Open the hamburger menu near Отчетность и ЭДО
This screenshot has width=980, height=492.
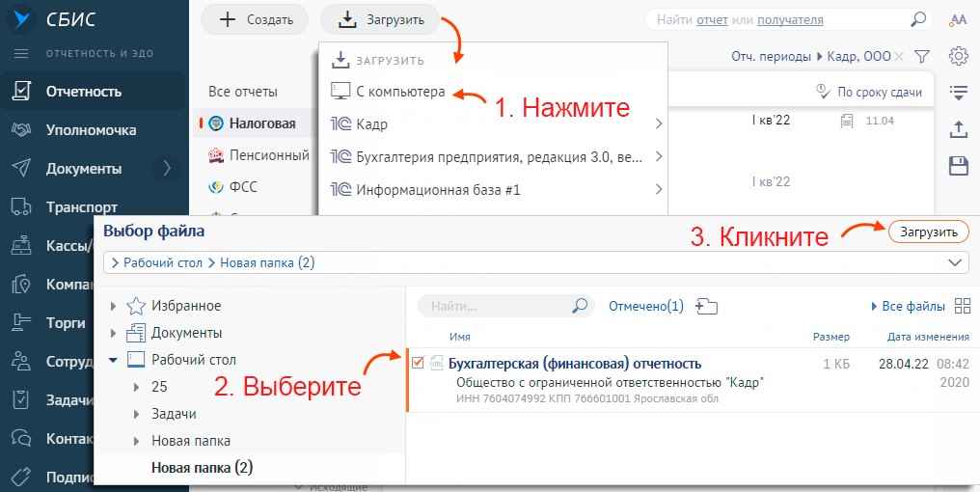tap(21, 54)
